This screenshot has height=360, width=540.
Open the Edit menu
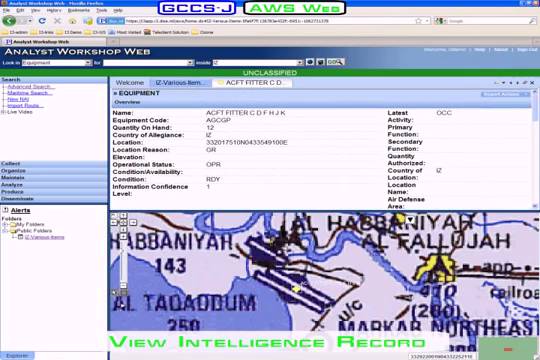[x=20, y=10]
